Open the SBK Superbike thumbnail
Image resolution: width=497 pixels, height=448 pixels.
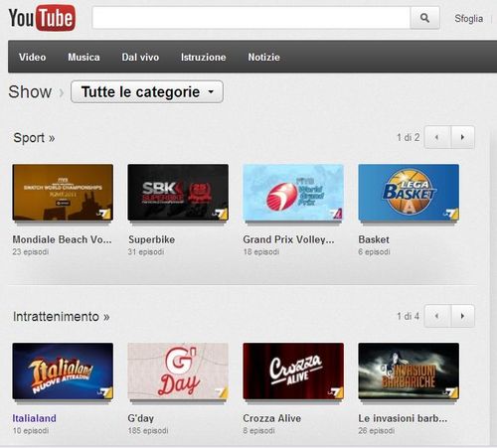pos(178,193)
